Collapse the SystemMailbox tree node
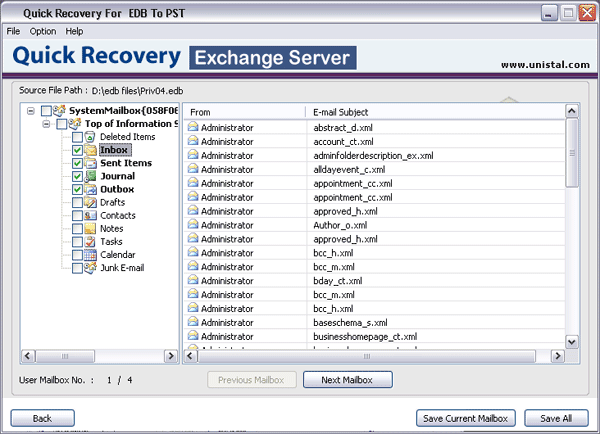The width and height of the screenshot is (600, 434). (31, 111)
